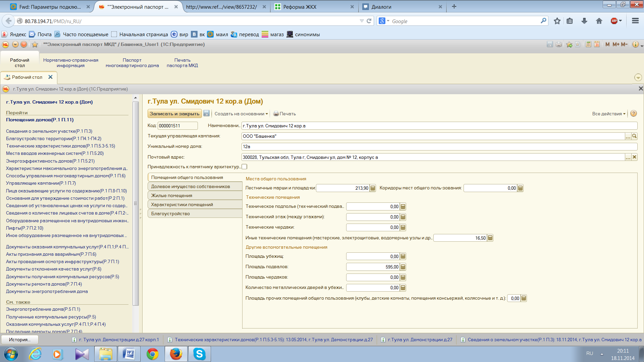Open Паспорт многоквартирного дома section
The image size is (644, 362).
(132, 63)
